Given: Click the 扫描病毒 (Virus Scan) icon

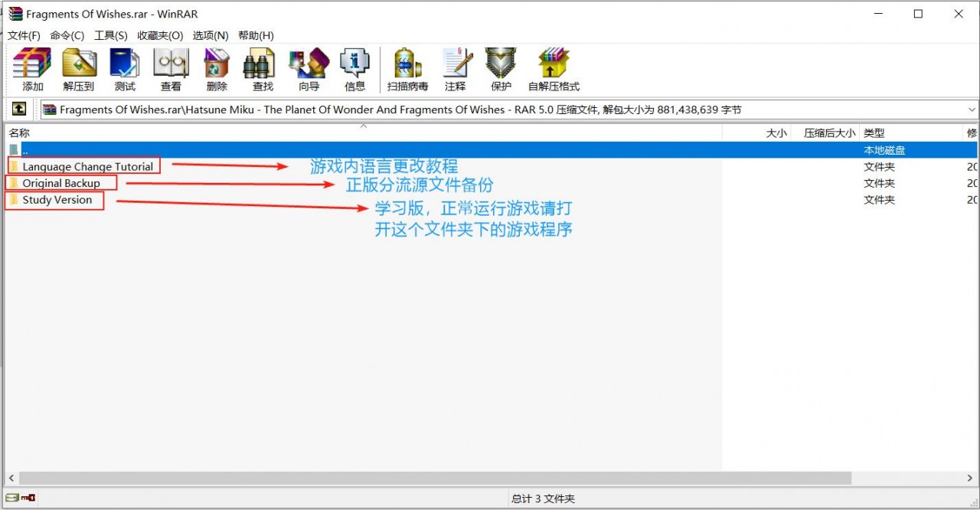Looking at the screenshot, I should (x=408, y=70).
